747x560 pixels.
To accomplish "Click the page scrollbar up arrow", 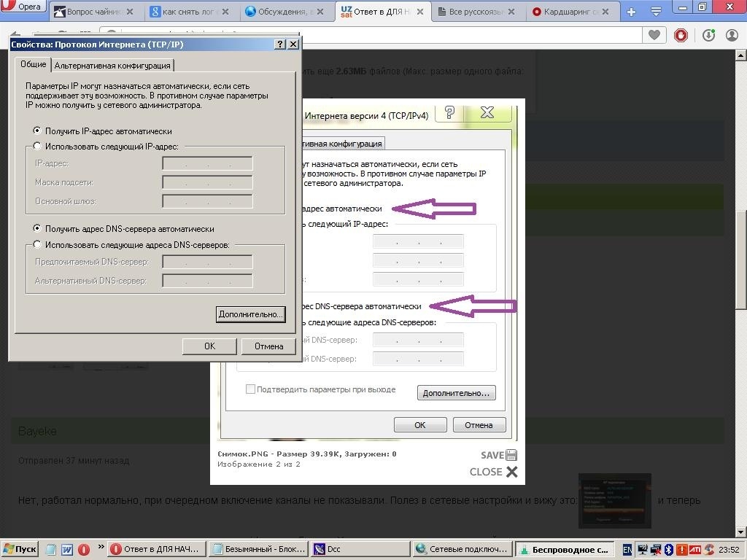I will [741, 55].
